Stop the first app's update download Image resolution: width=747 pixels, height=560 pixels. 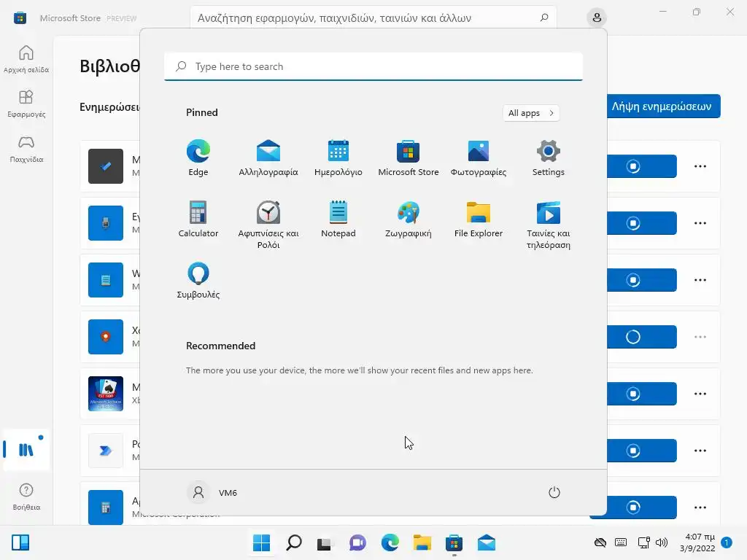(633, 166)
